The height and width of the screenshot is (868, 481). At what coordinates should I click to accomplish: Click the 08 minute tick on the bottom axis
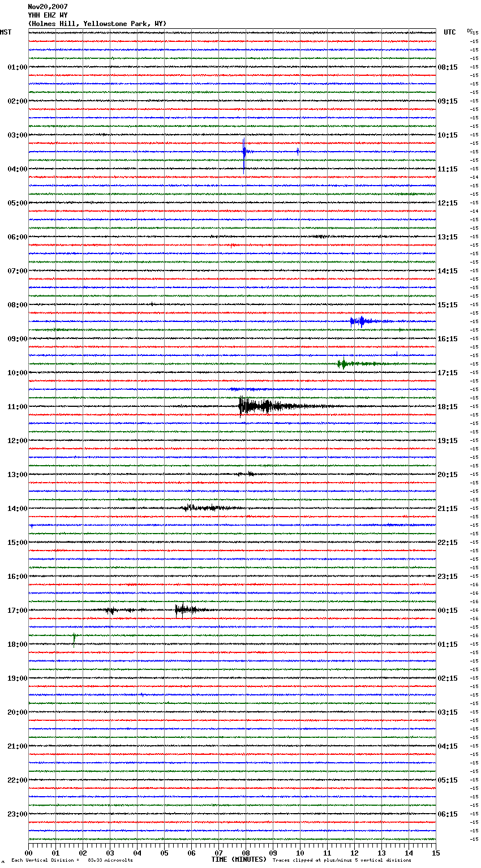coord(246,853)
